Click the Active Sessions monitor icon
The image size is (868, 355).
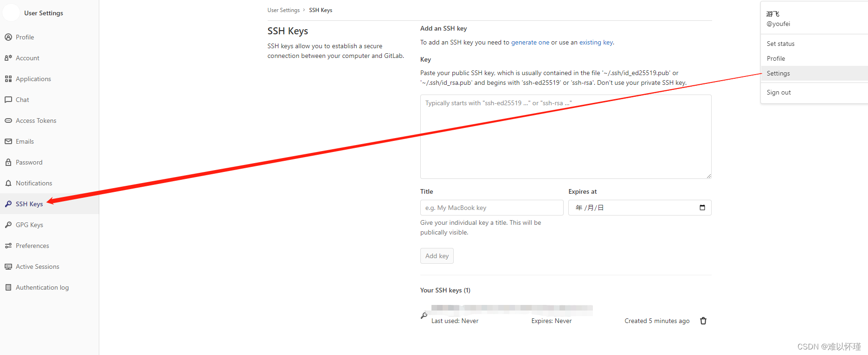tap(8, 266)
